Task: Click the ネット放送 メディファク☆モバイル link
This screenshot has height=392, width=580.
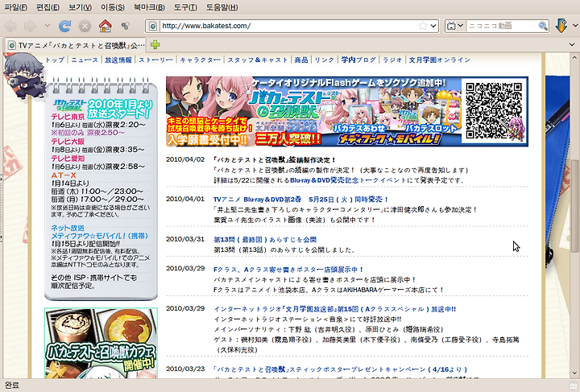Action: pyautogui.click(x=99, y=232)
